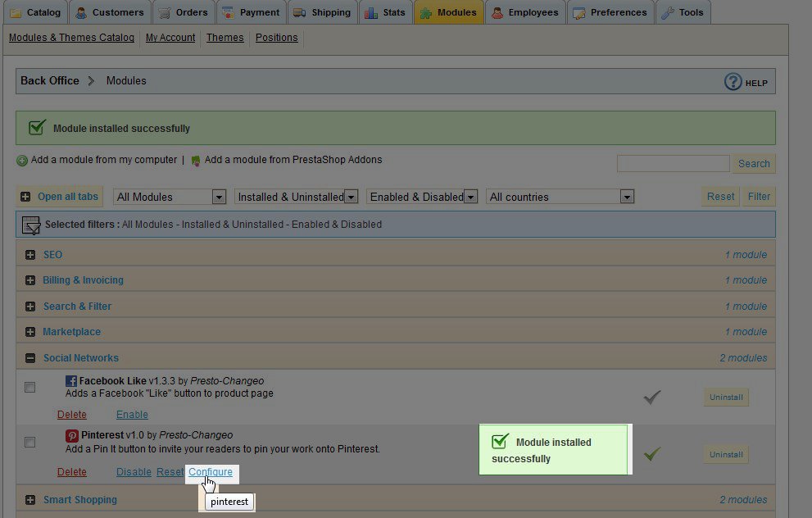Viewport: 812px width, 518px height.
Task: Click the PrestaShop Addons puzzle icon
Action: click(x=196, y=161)
